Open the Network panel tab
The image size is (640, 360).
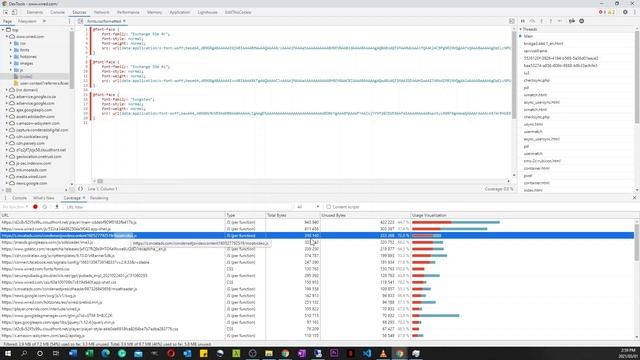[x=101, y=12]
